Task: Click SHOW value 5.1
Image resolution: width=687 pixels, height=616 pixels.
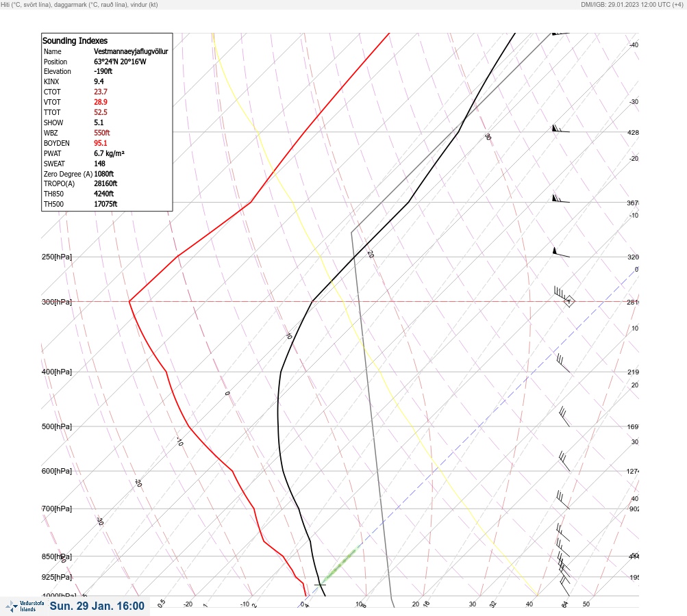Action: [x=99, y=123]
